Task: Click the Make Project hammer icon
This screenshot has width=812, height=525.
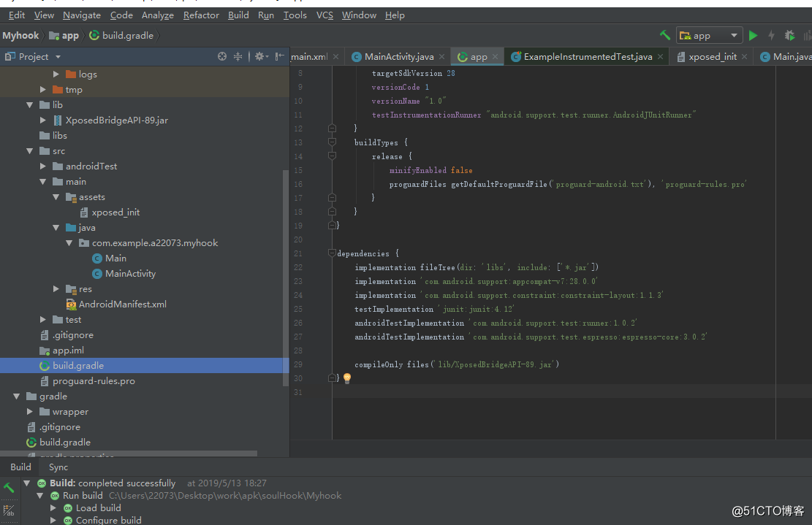Action: coord(665,35)
